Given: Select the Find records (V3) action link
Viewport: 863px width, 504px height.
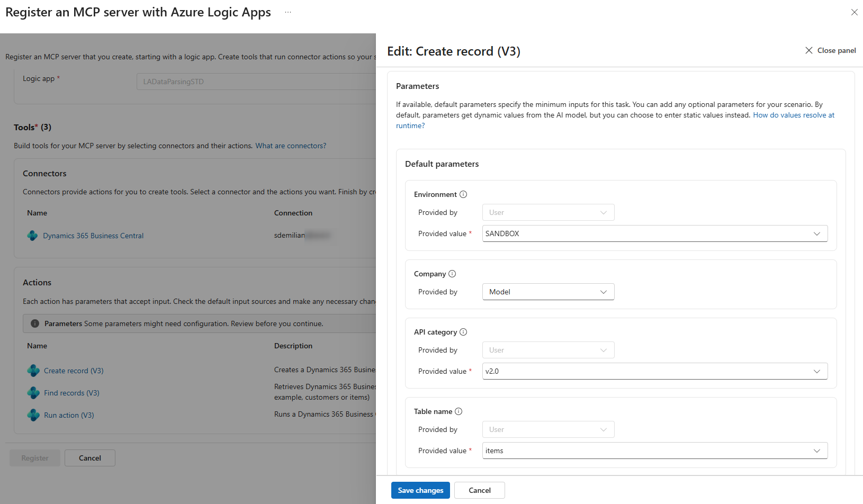Looking at the screenshot, I should (71, 393).
